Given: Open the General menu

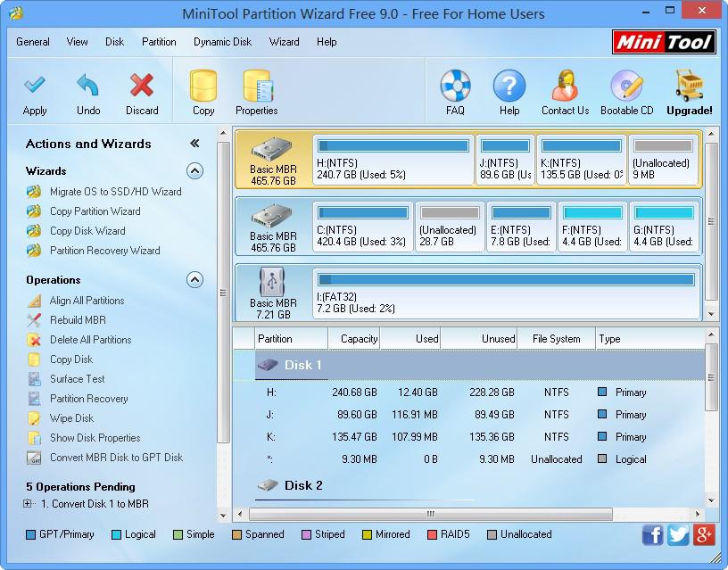Looking at the screenshot, I should (x=32, y=42).
